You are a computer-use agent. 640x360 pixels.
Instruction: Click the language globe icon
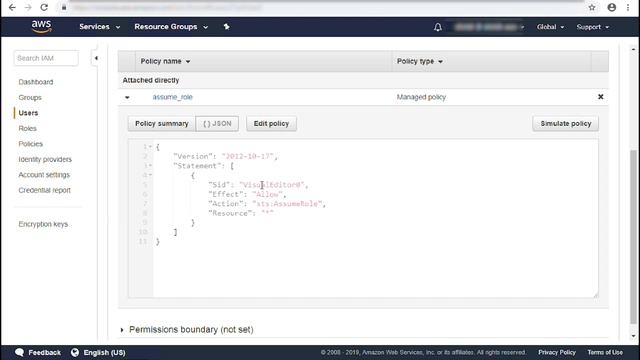click(x=75, y=352)
